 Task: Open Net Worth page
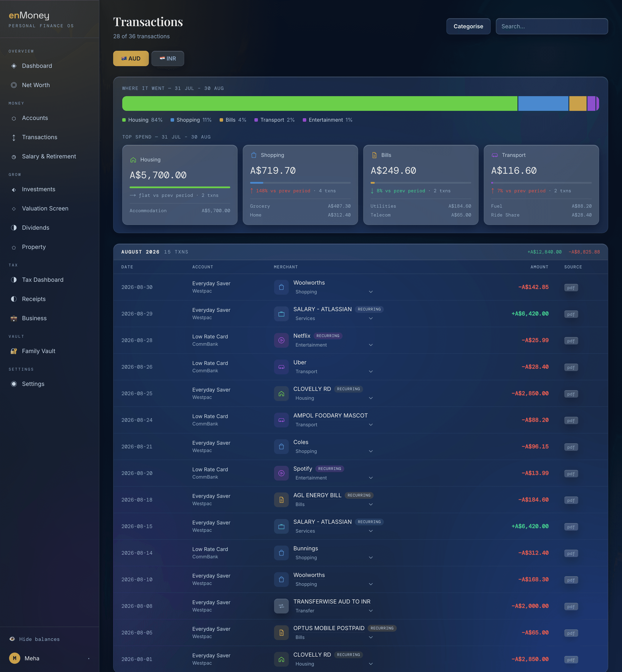pyautogui.click(x=49, y=85)
